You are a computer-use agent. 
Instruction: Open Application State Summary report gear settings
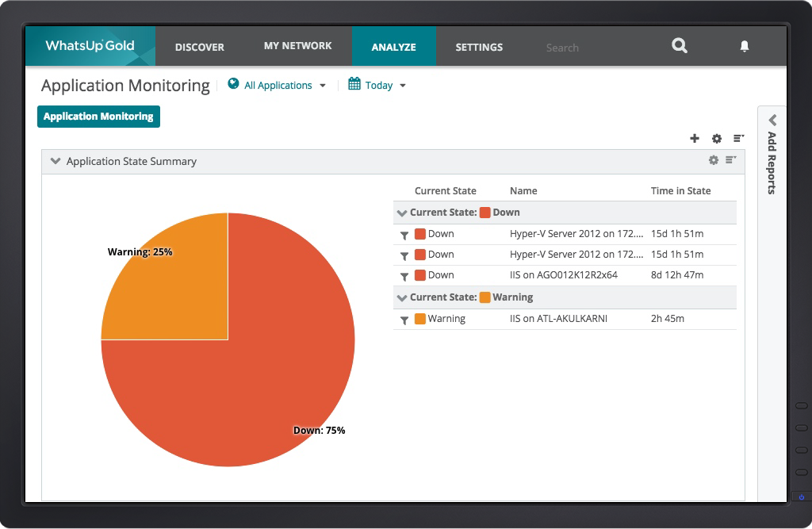click(714, 160)
